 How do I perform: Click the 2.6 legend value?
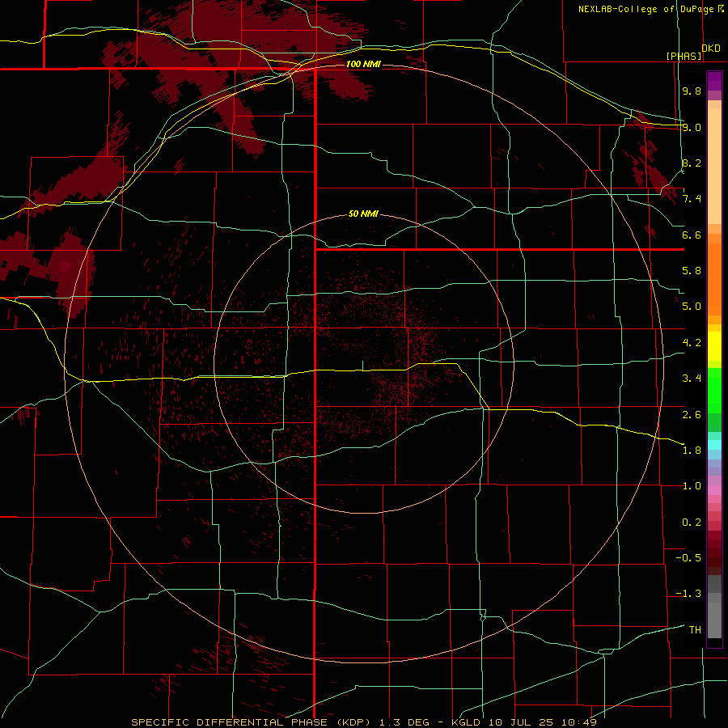(692, 415)
